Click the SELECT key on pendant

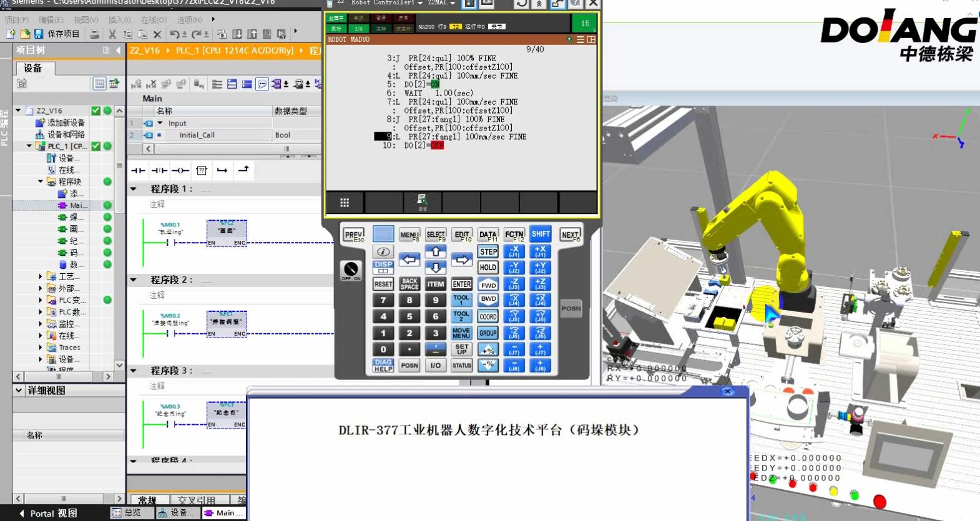click(x=436, y=235)
